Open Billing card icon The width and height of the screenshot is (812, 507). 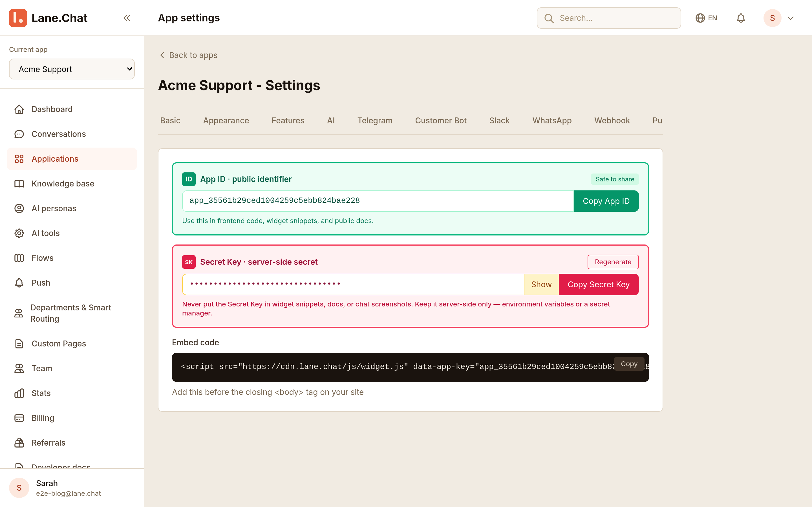point(19,418)
